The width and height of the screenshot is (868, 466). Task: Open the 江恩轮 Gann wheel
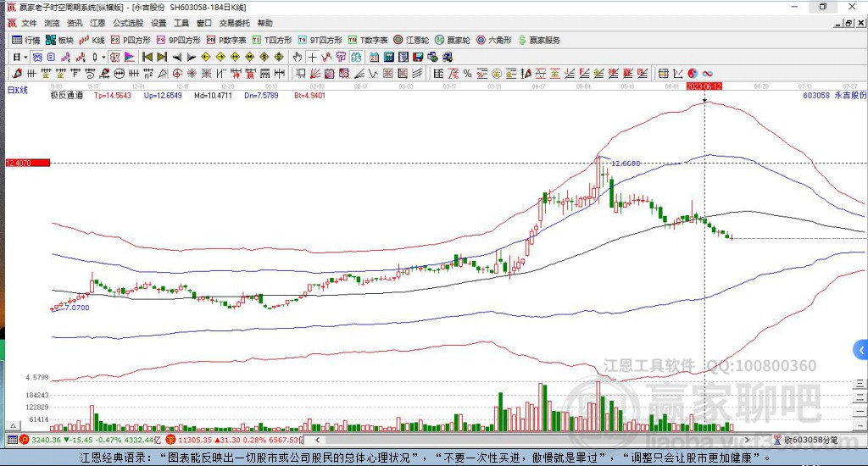(x=411, y=40)
